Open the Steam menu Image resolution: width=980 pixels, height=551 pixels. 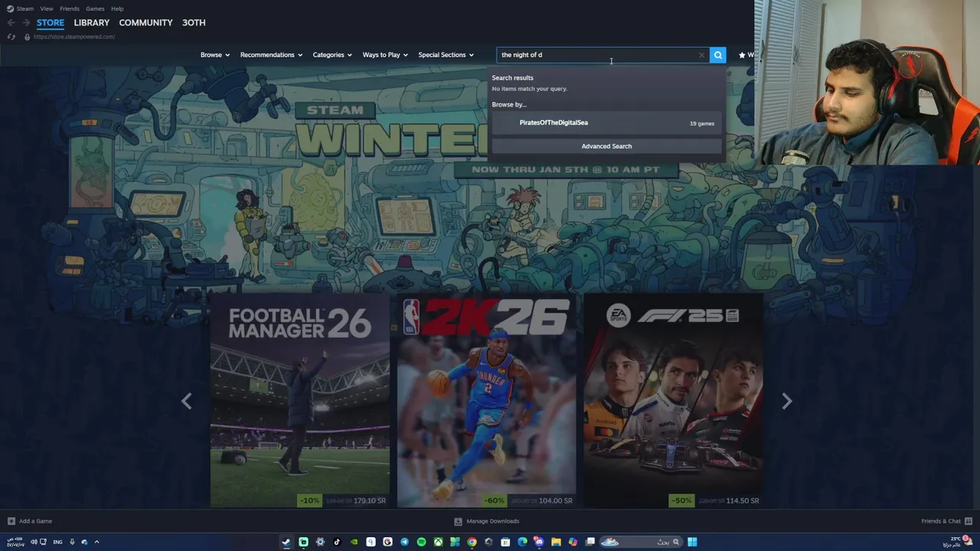coord(25,8)
